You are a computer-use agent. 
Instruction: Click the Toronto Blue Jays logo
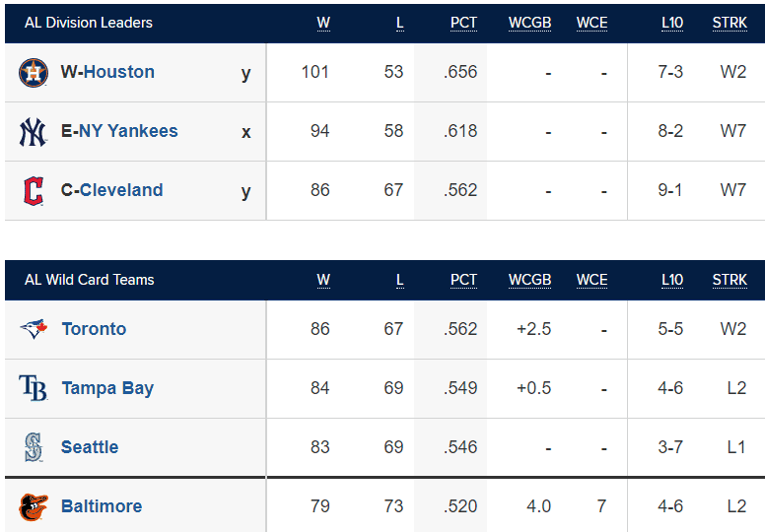34,329
